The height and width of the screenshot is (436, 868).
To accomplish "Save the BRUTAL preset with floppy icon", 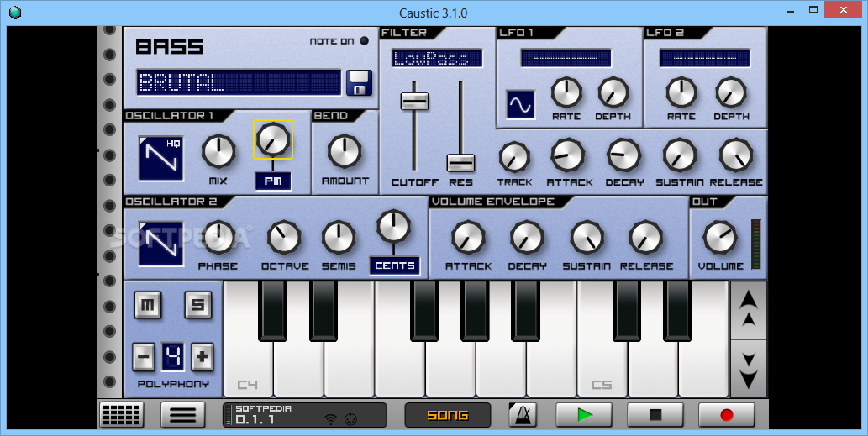I will pyautogui.click(x=360, y=83).
